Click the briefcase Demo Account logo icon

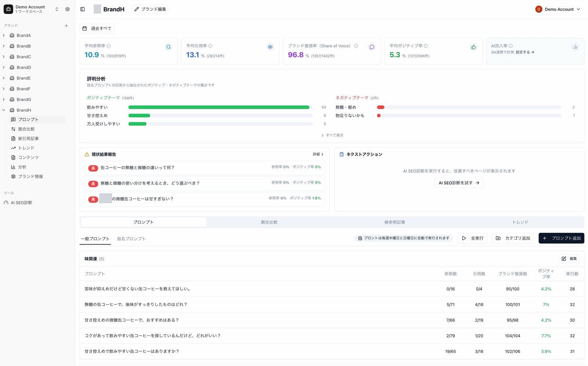click(8, 9)
